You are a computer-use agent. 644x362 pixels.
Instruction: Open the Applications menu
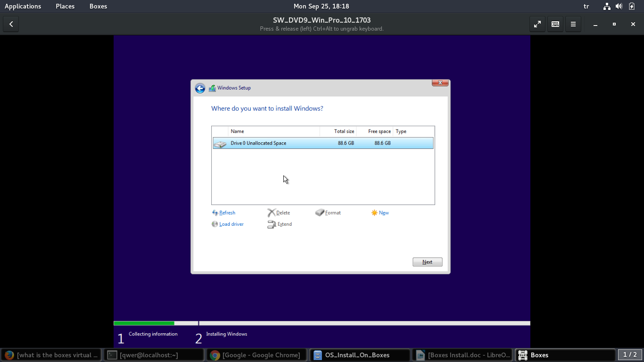[23, 6]
